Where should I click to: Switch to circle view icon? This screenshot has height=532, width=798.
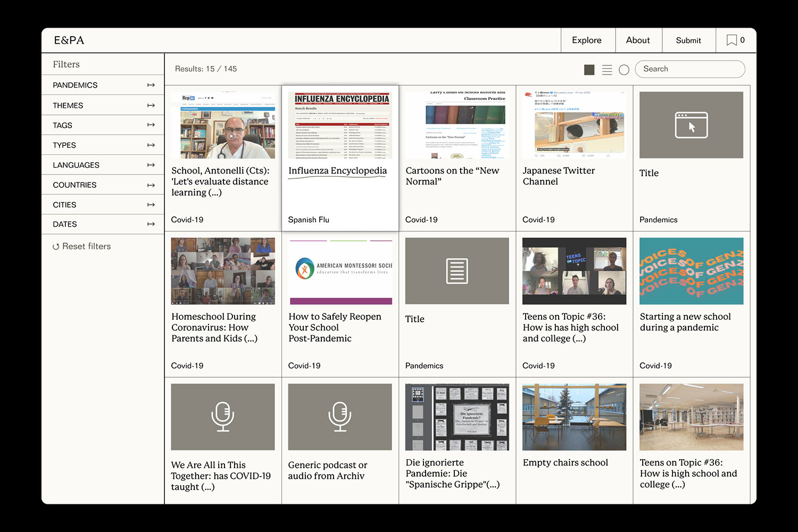coord(624,70)
